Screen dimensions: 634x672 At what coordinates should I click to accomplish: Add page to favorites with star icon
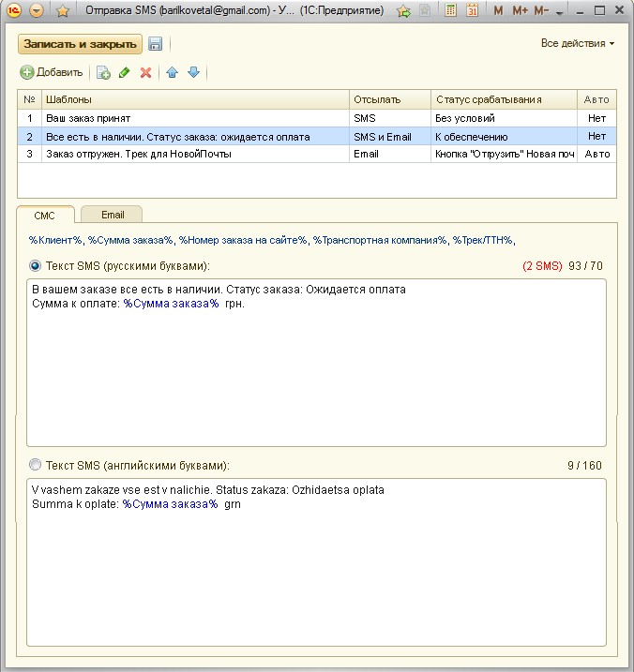(62, 11)
